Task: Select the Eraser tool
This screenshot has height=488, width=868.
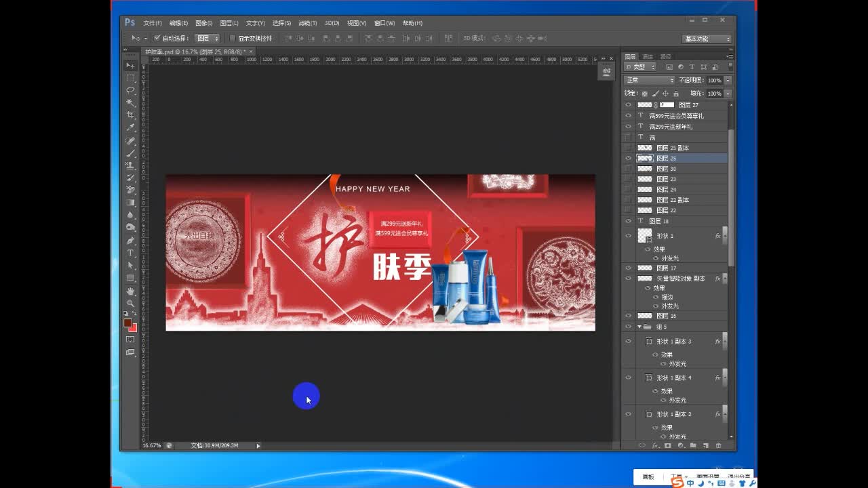Action: [130, 190]
